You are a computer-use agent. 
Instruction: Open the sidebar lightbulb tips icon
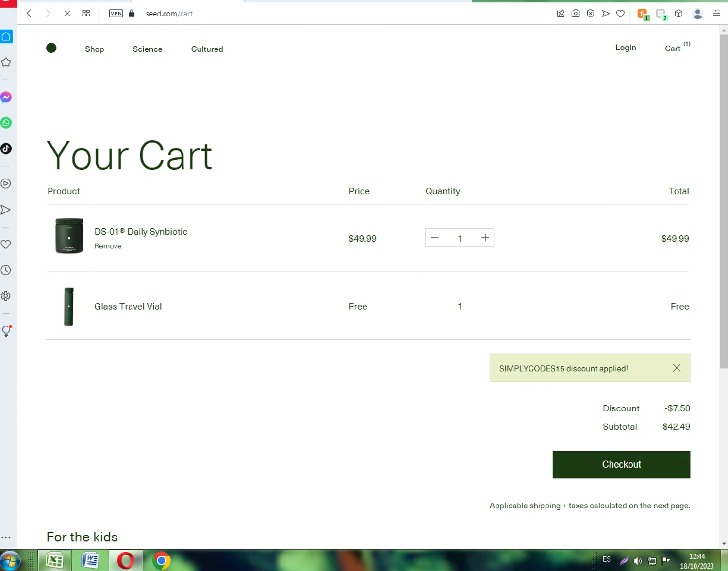pos(6,331)
